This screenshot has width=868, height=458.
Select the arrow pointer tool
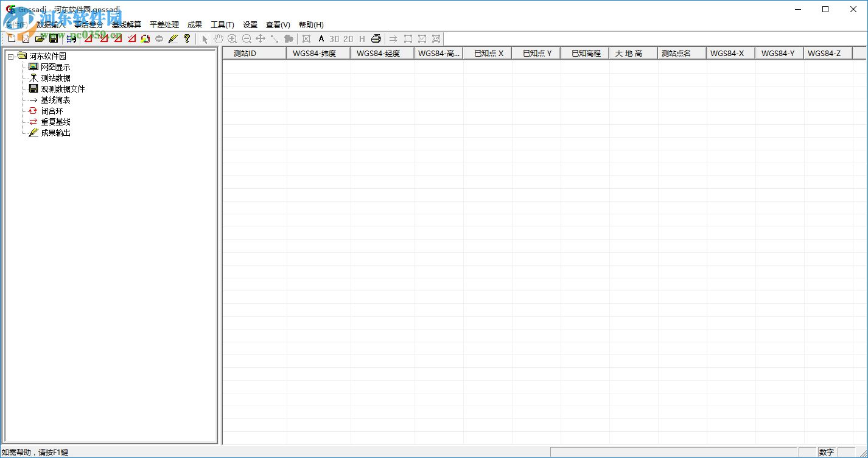205,39
